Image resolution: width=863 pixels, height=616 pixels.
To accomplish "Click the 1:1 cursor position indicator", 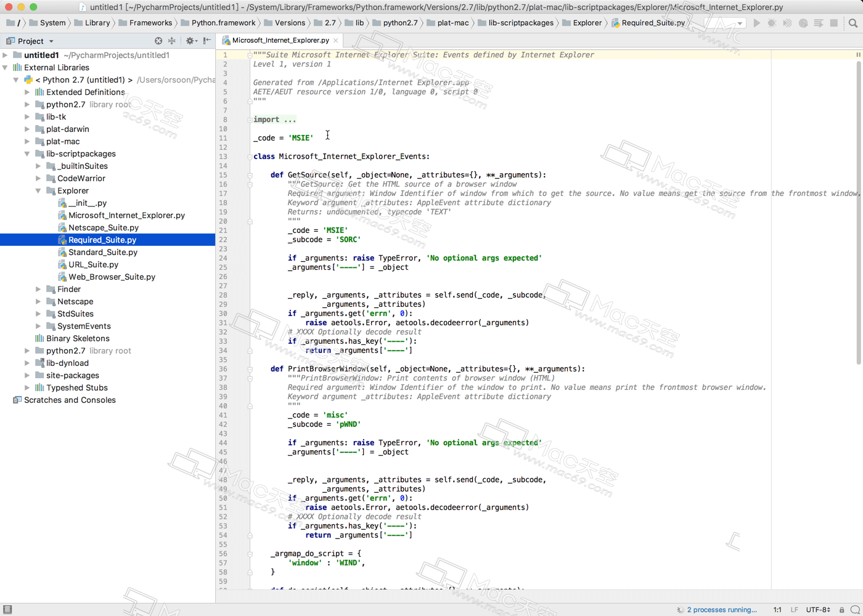I will point(777,610).
